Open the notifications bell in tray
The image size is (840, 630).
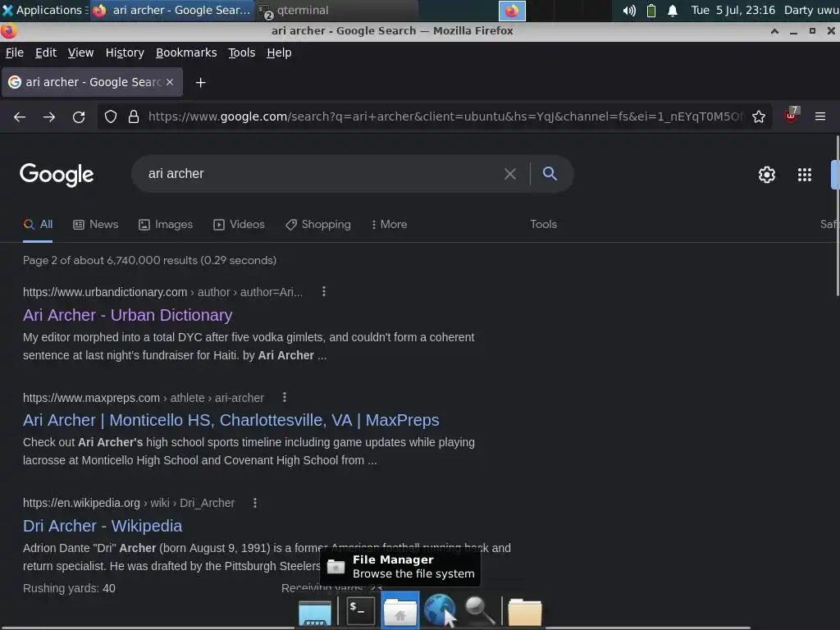673,10
